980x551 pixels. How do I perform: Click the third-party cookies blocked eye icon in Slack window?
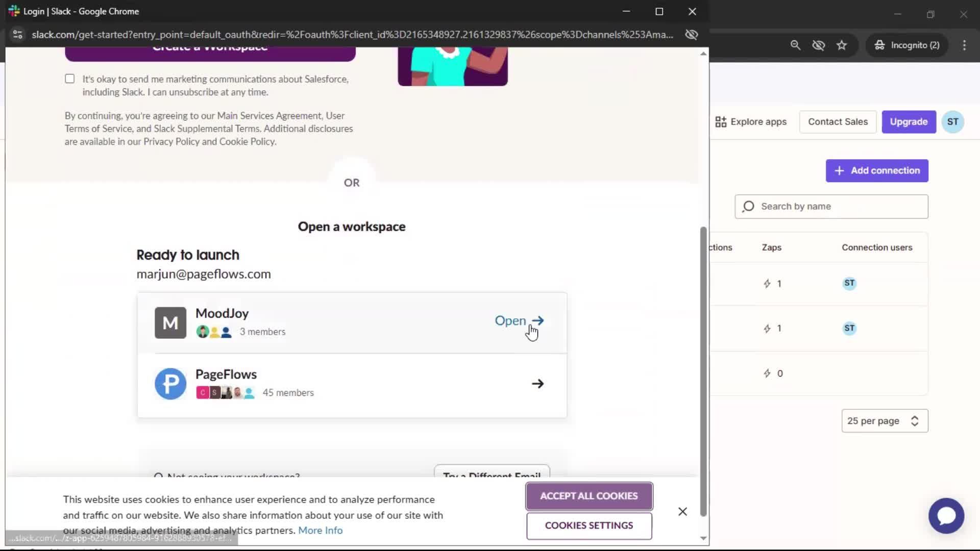[x=692, y=35]
